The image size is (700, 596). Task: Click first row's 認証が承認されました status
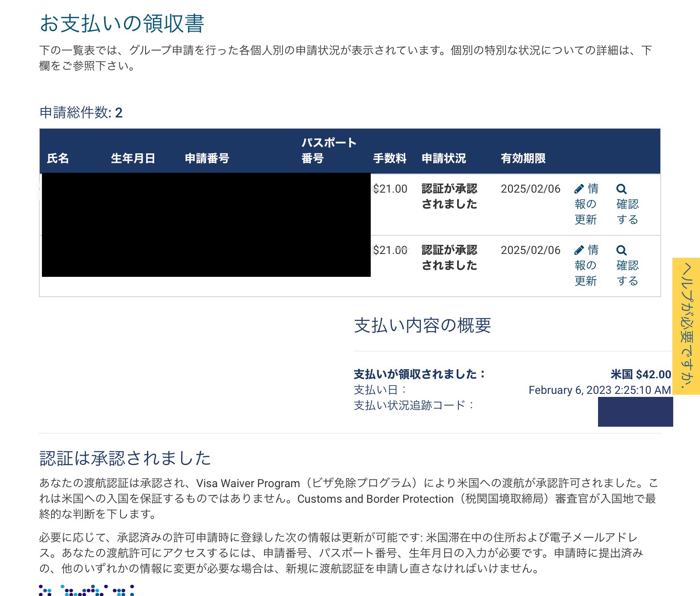[x=449, y=197]
